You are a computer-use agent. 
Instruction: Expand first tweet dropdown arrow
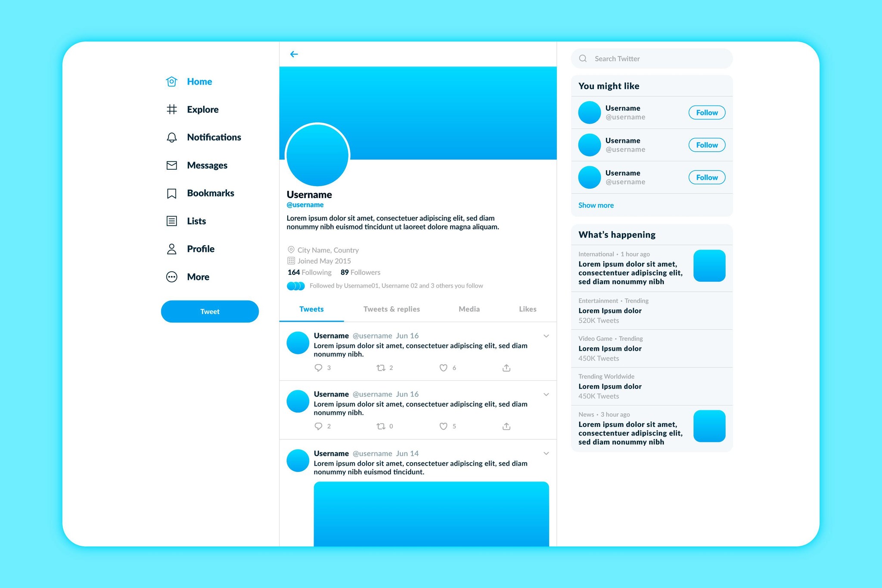point(546,335)
